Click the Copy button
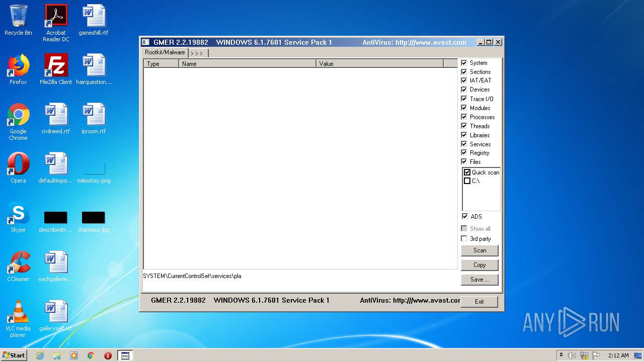 click(479, 265)
